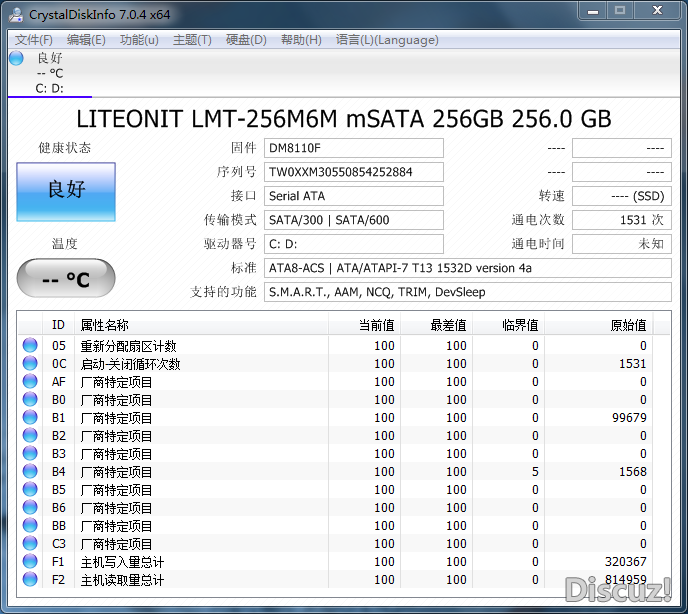688x614 pixels.
Task: Click the power on count field 1531 次
Action: click(622, 220)
